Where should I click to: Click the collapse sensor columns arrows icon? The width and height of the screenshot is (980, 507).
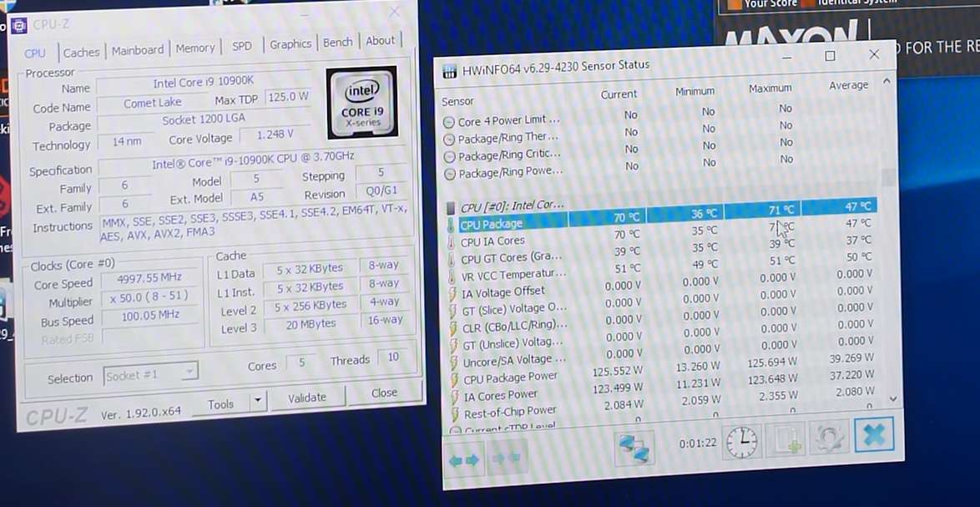(507, 459)
